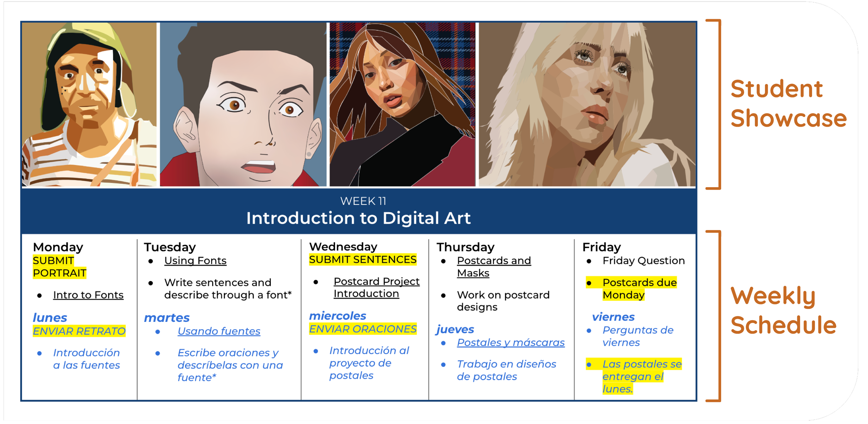Select the man with green hat portrait
The image size is (868, 424).
(89, 104)
